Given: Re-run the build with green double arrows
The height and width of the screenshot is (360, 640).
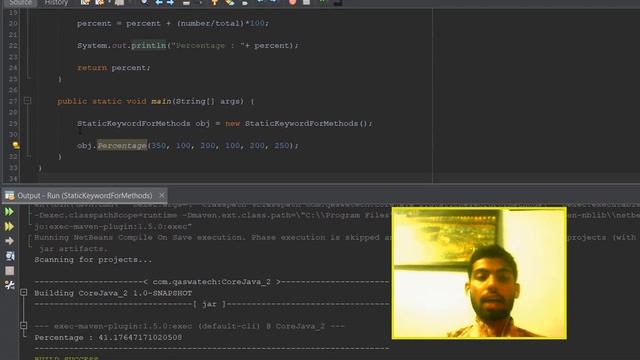Looking at the screenshot, I should [x=9, y=212].
